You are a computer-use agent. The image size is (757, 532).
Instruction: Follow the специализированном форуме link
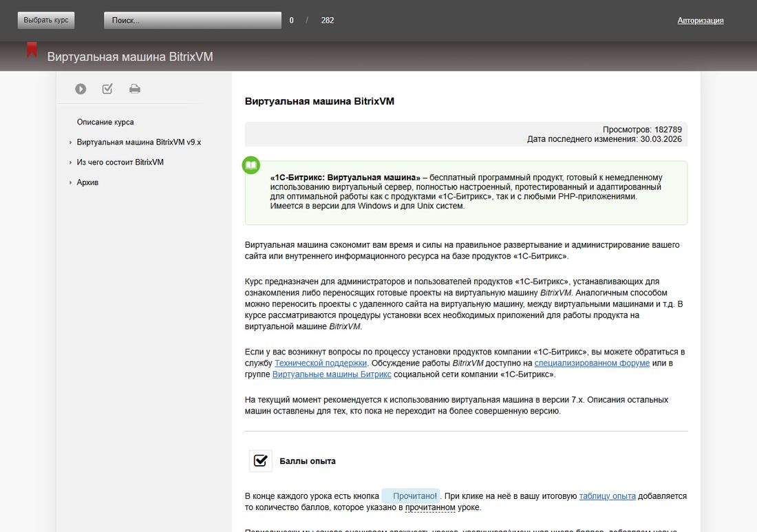point(592,363)
